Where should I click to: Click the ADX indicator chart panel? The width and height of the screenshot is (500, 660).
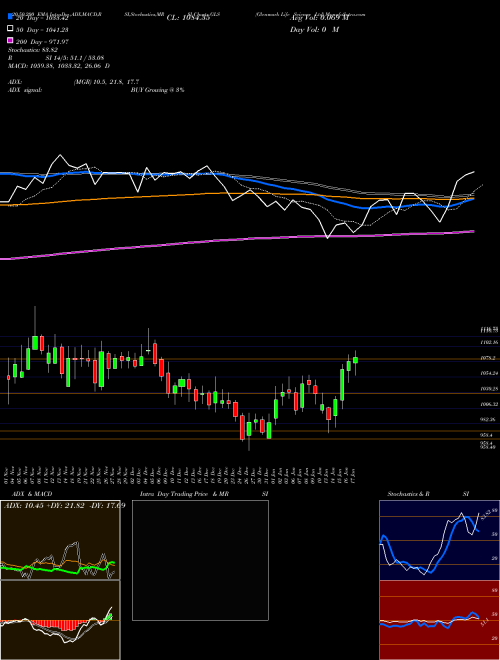click(x=60, y=540)
